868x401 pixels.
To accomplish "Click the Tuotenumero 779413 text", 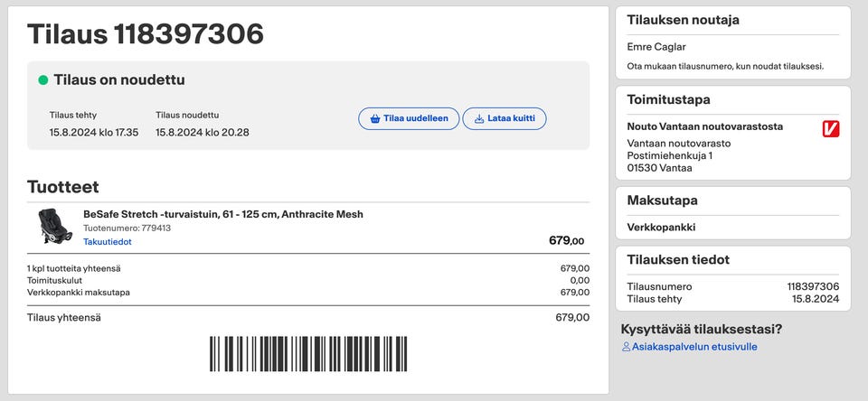I will tap(127, 228).
